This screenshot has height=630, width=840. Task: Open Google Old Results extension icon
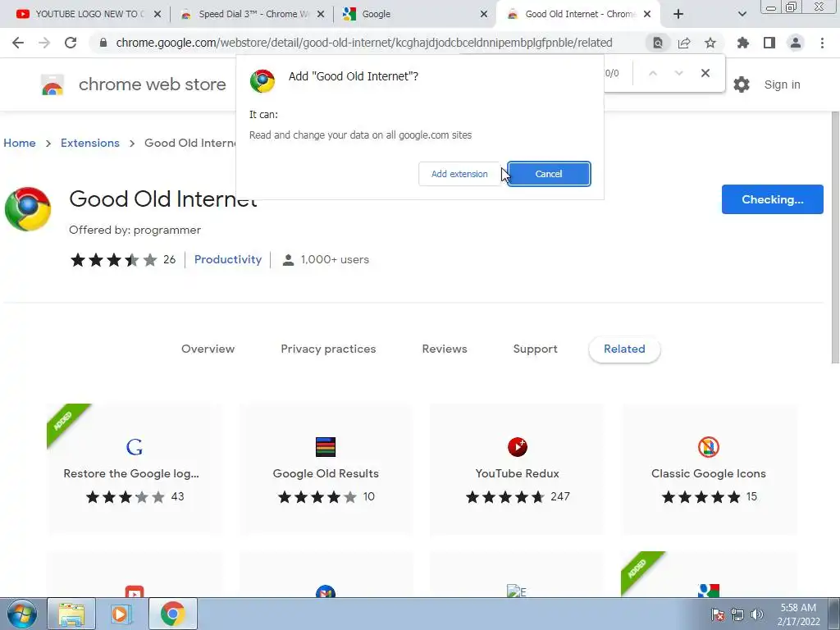pos(326,447)
